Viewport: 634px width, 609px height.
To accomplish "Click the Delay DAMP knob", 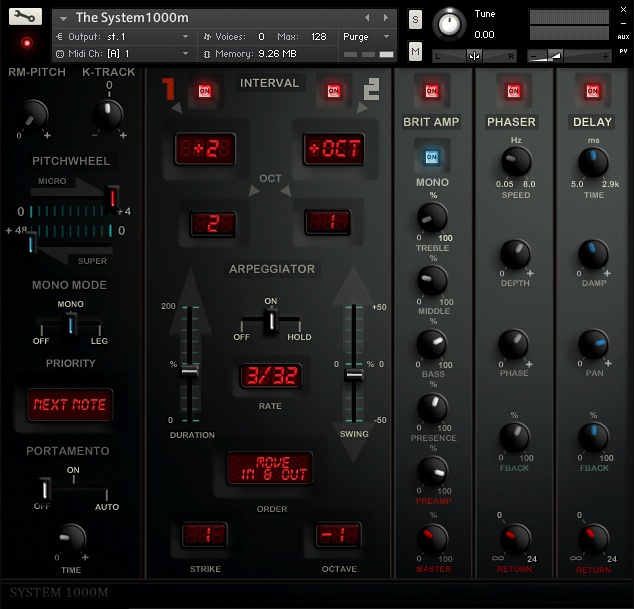I will click(x=593, y=255).
